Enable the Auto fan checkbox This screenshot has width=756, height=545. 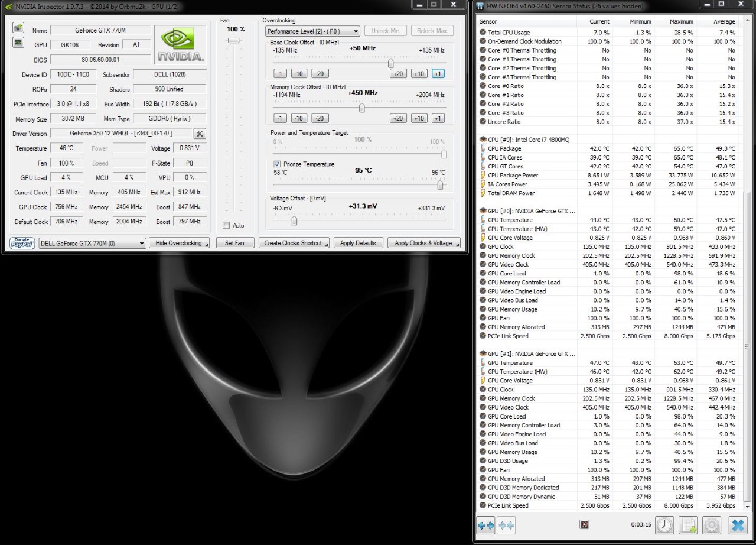coord(226,225)
